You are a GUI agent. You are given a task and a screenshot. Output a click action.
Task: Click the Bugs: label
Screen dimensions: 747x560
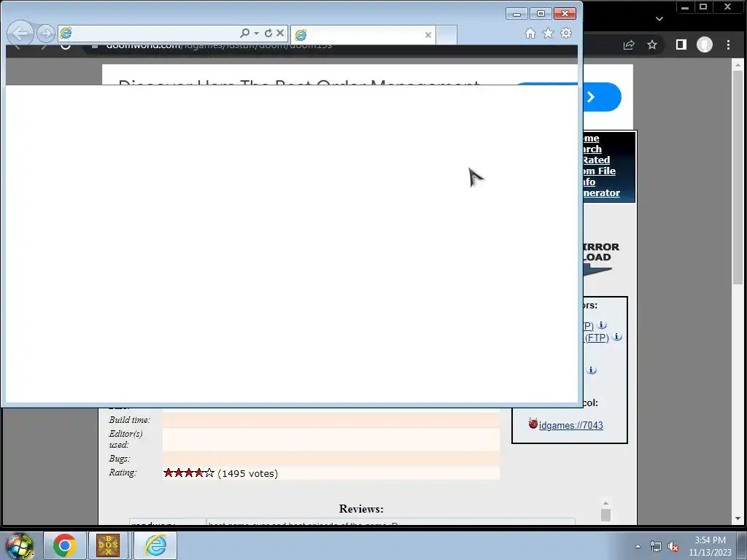[119, 459]
